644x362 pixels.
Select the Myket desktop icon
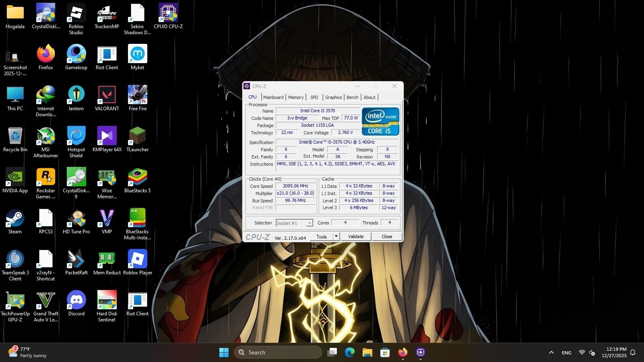pos(137,57)
